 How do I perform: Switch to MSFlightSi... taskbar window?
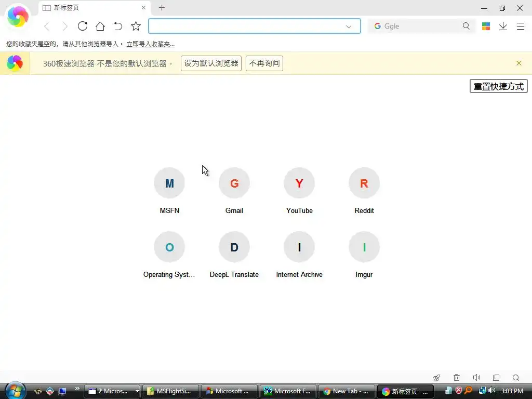point(170,391)
